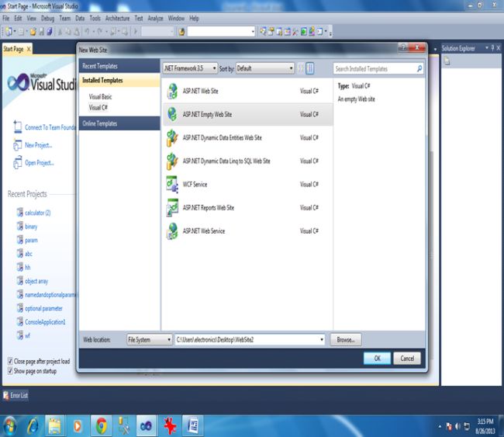Open the Windows Start menu
Image resolution: width=504 pixels, height=437 pixels.
(9, 425)
